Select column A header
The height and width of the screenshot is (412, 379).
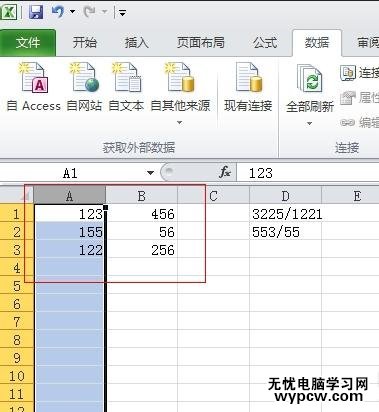(69, 196)
